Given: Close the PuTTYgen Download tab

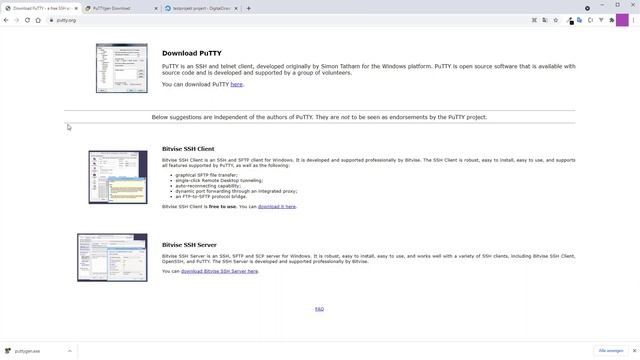Looking at the screenshot, I should pos(156,8).
